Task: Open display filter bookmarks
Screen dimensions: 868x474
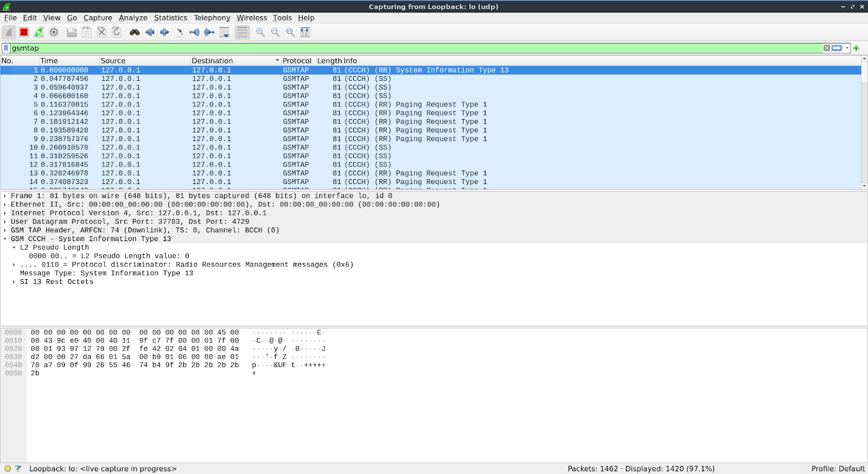Action: click(x=6, y=48)
